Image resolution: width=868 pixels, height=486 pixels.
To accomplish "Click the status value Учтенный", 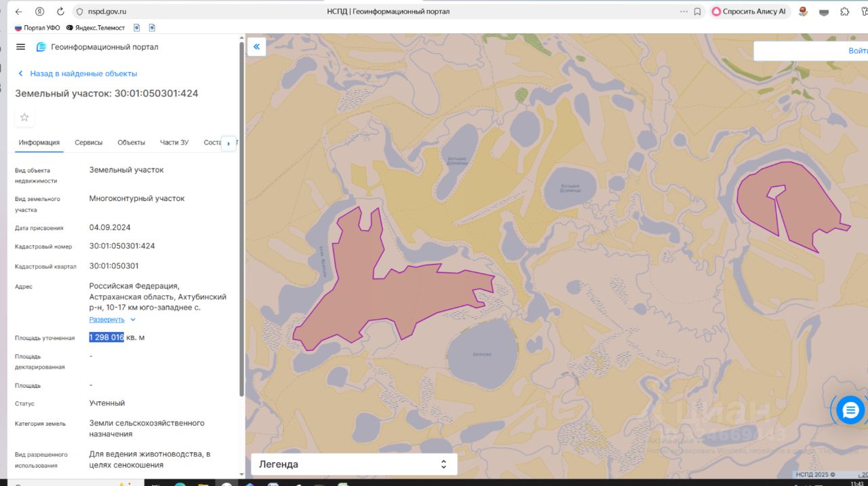I will click(x=107, y=403).
